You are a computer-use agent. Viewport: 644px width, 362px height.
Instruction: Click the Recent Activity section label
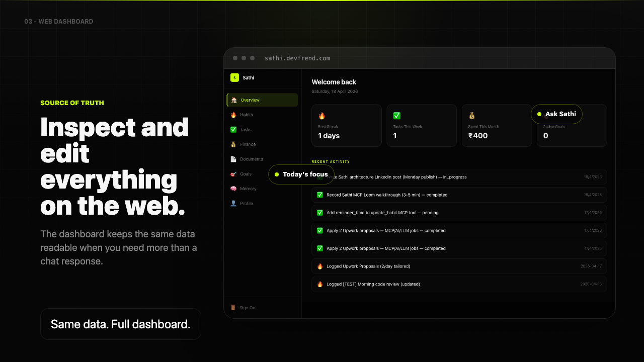pos(331,162)
